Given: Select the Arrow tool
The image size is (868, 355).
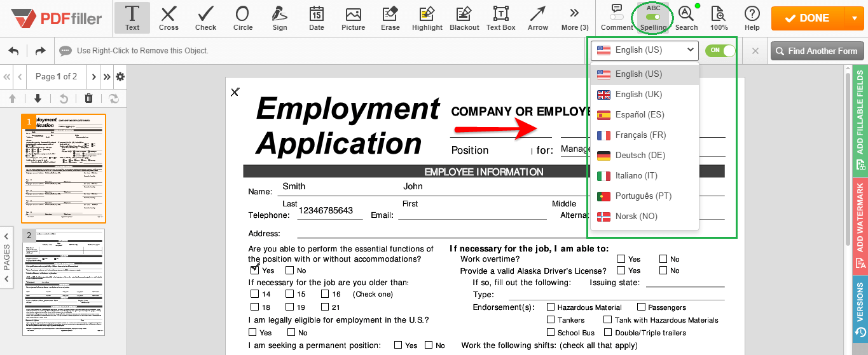Looking at the screenshot, I should (x=538, y=18).
